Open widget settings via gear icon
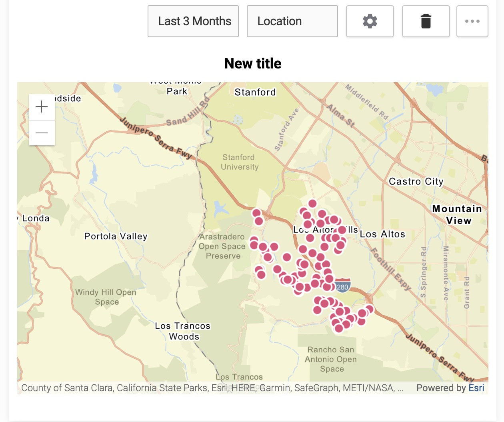504x422 pixels. click(x=370, y=21)
